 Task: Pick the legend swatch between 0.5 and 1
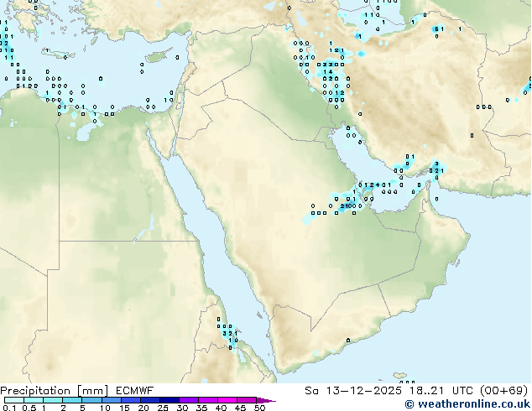(x=34, y=400)
